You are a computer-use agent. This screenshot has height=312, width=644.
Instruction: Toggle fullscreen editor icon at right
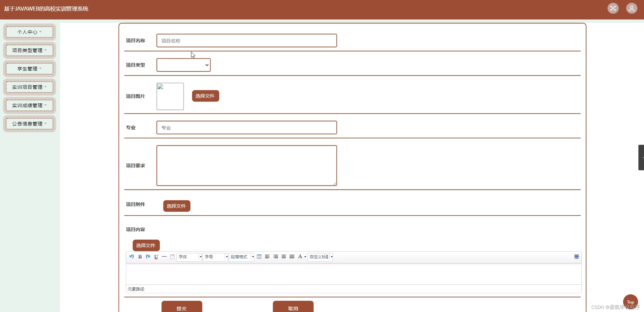pos(577,256)
